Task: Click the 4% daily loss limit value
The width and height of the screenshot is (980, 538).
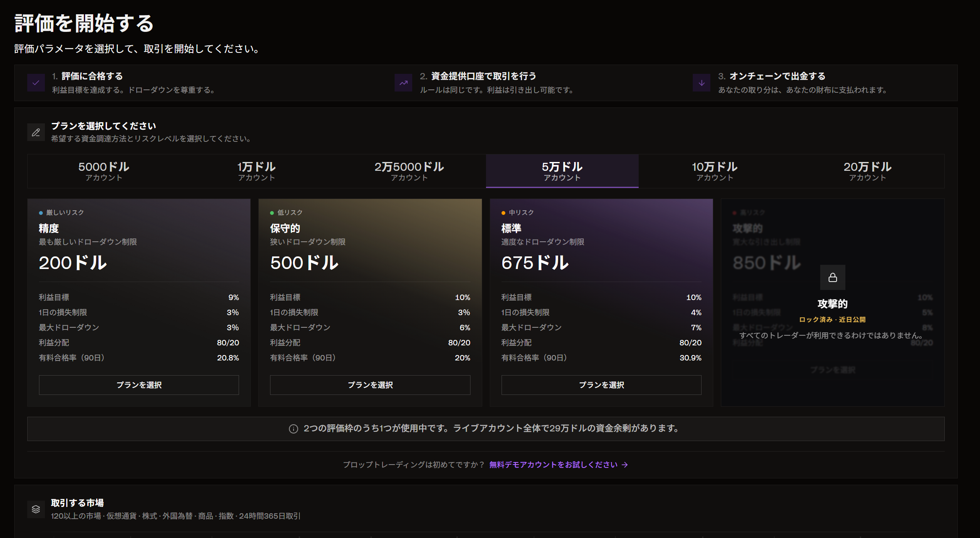Action: point(696,313)
